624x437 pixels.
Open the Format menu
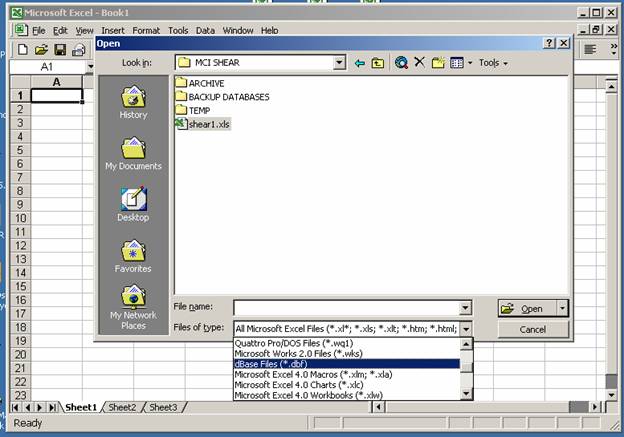[146, 31]
